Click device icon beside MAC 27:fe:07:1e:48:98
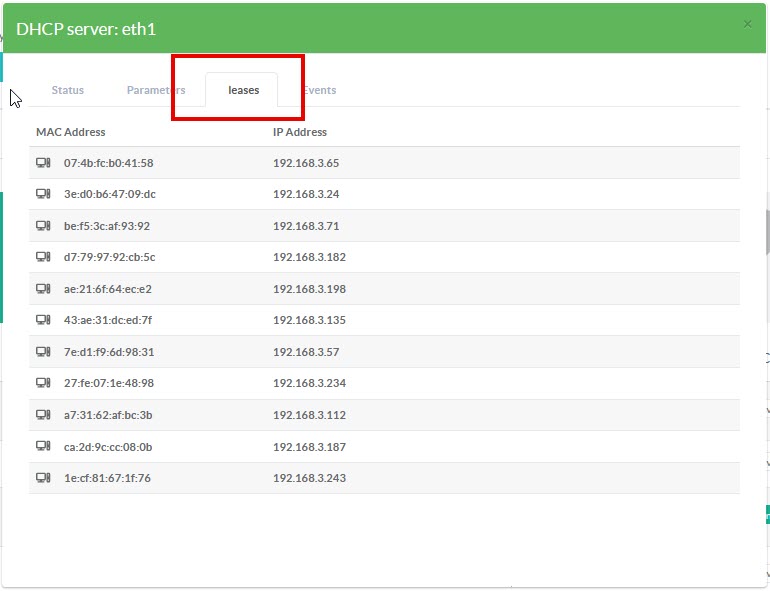 [x=43, y=383]
